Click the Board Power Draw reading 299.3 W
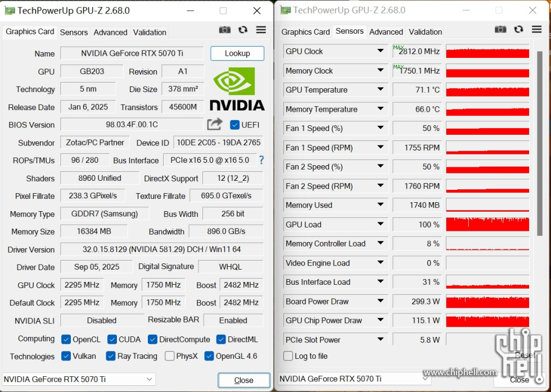 pyautogui.click(x=417, y=301)
